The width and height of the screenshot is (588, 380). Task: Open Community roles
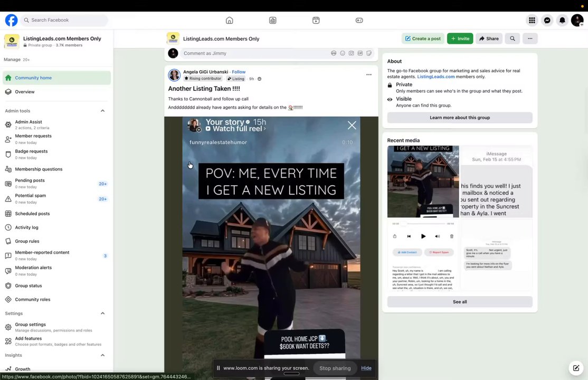tap(56, 299)
